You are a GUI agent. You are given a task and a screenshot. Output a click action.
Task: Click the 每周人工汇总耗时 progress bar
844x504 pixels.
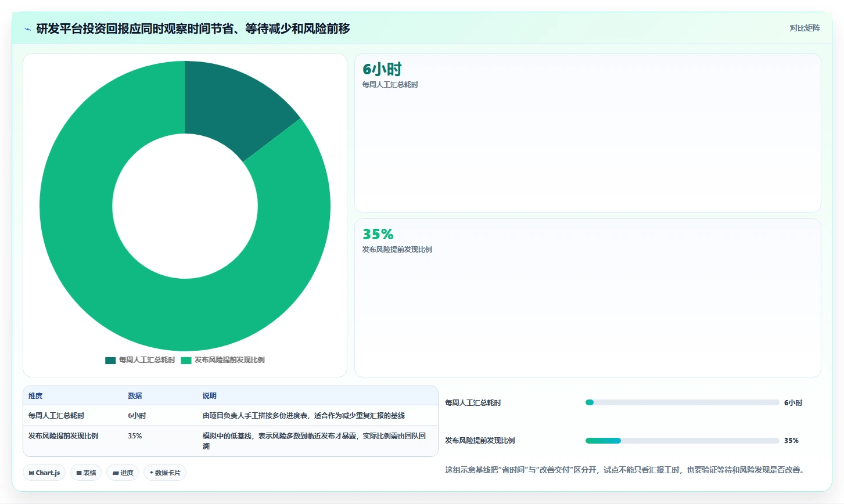[683, 402]
